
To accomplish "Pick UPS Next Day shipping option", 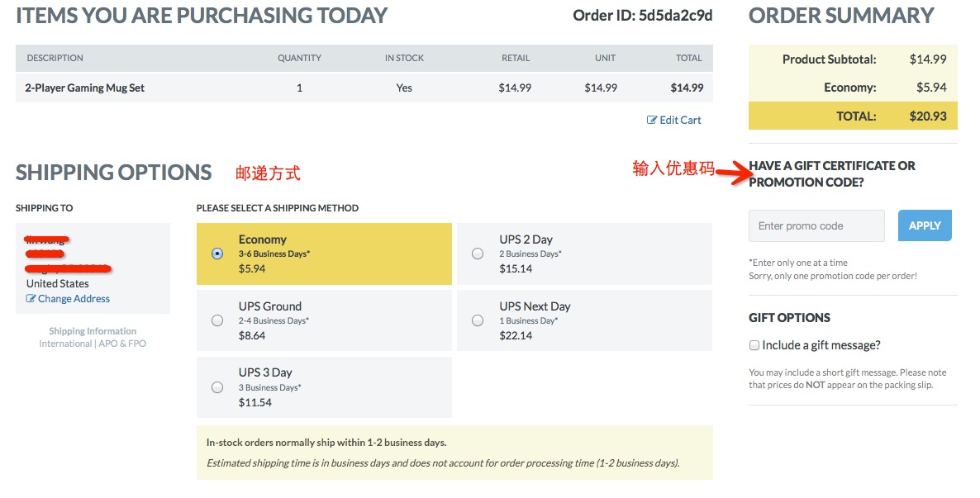I will (x=478, y=320).
